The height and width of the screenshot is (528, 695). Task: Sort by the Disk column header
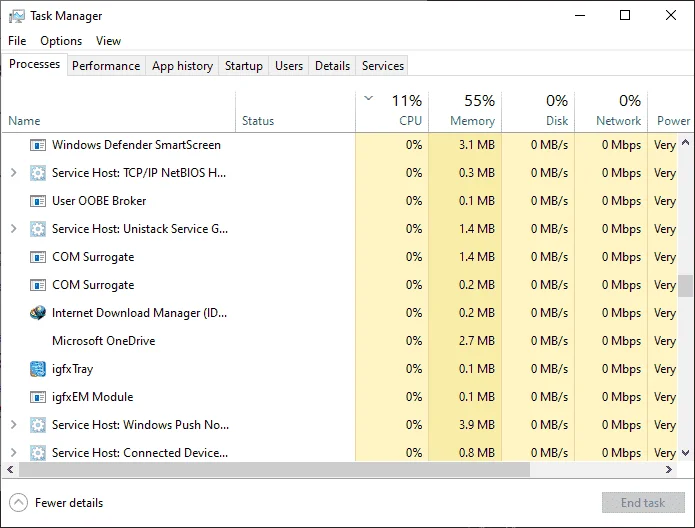[x=538, y=112]
